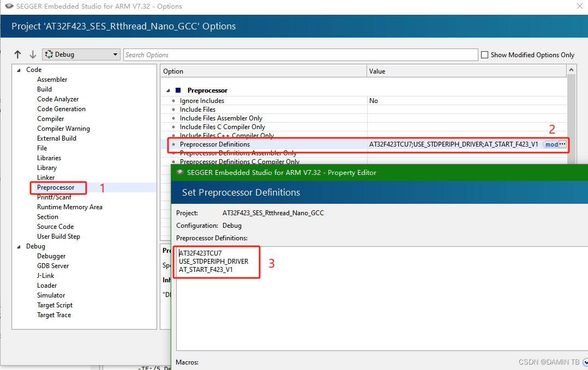Select Assembler in the options tree
The width and height of the screenshot is (588, 370).
[x=52, y=80]
